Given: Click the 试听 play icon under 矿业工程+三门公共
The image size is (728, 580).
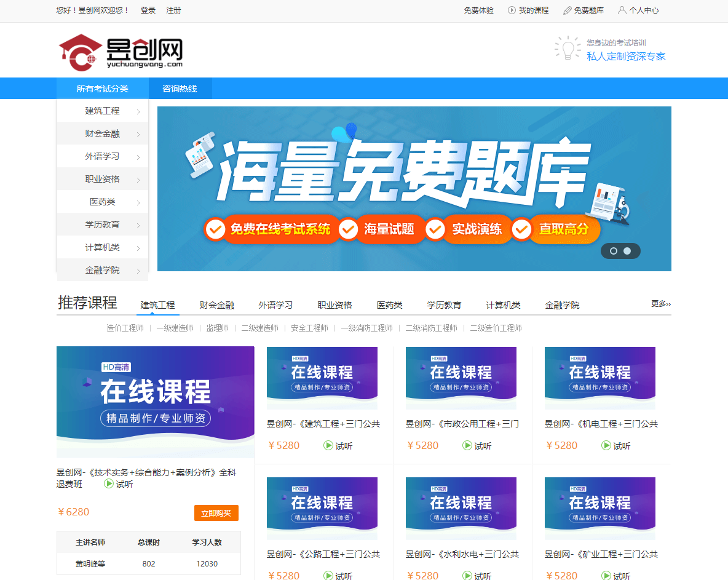Looking at the screenshot, I should 606,575.
